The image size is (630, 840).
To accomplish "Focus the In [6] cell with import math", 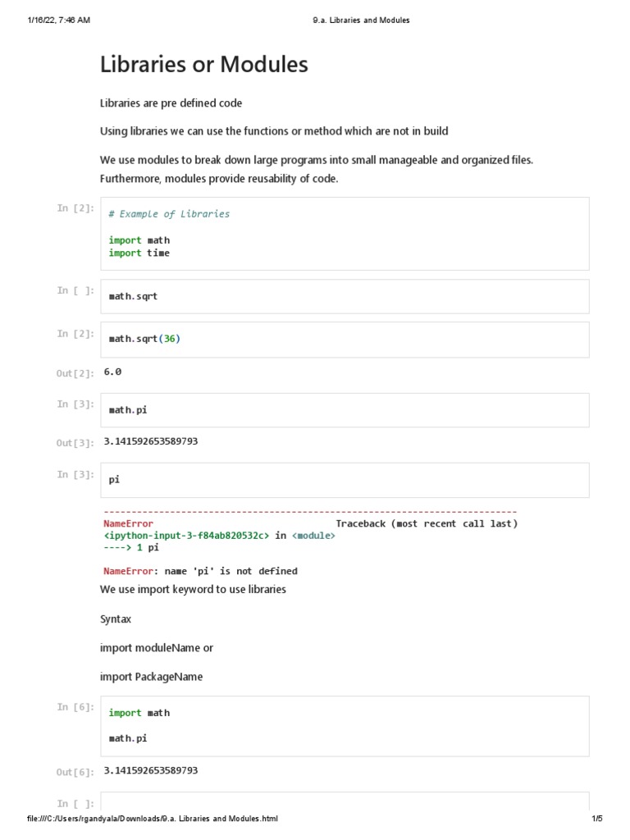I will (x=345, y=725).
